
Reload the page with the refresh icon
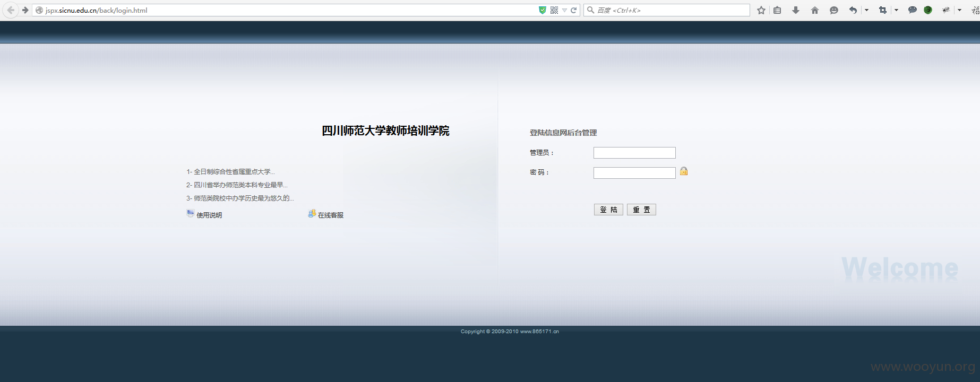(x=574, y=10)
